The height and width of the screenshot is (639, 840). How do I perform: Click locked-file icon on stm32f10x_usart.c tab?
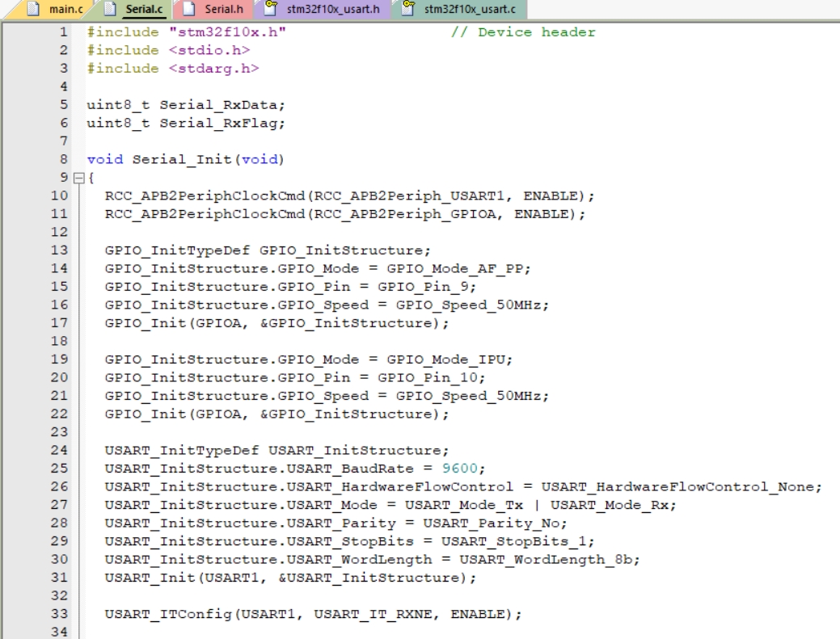pos(408,8)
